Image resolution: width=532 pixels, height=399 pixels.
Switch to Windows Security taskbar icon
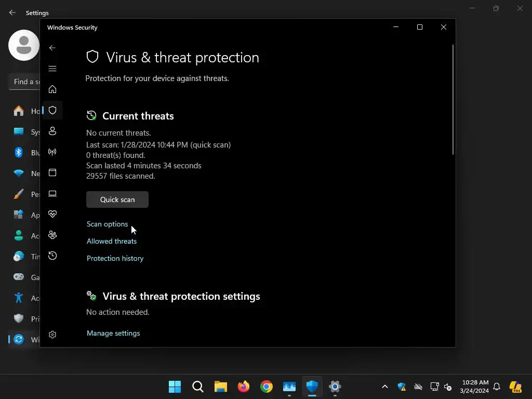(312, 387)
